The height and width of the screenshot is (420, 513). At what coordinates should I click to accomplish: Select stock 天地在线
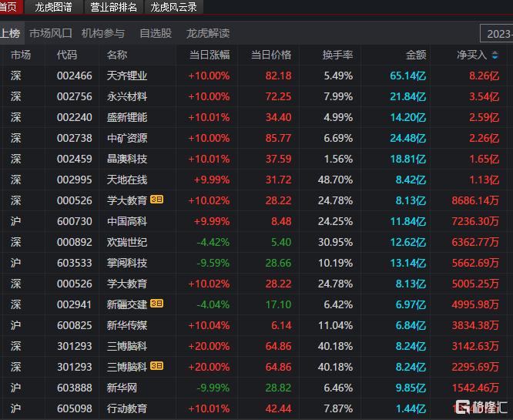tap(127, 180)
